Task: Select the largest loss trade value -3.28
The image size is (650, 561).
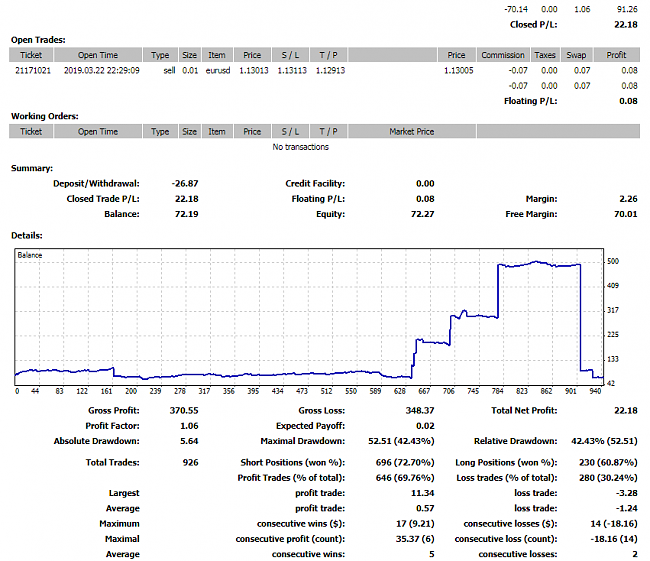Action: coord(627,493)
